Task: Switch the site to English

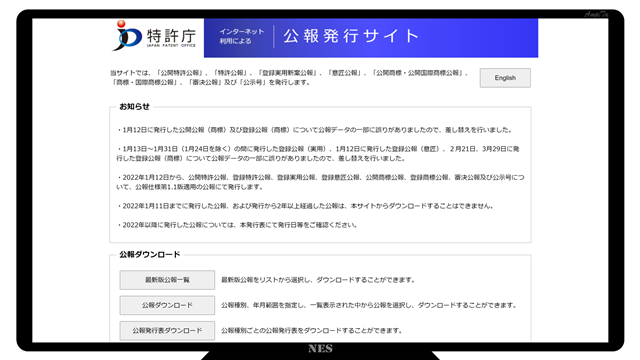Action: pyautogui.click(x=505, y=78)
